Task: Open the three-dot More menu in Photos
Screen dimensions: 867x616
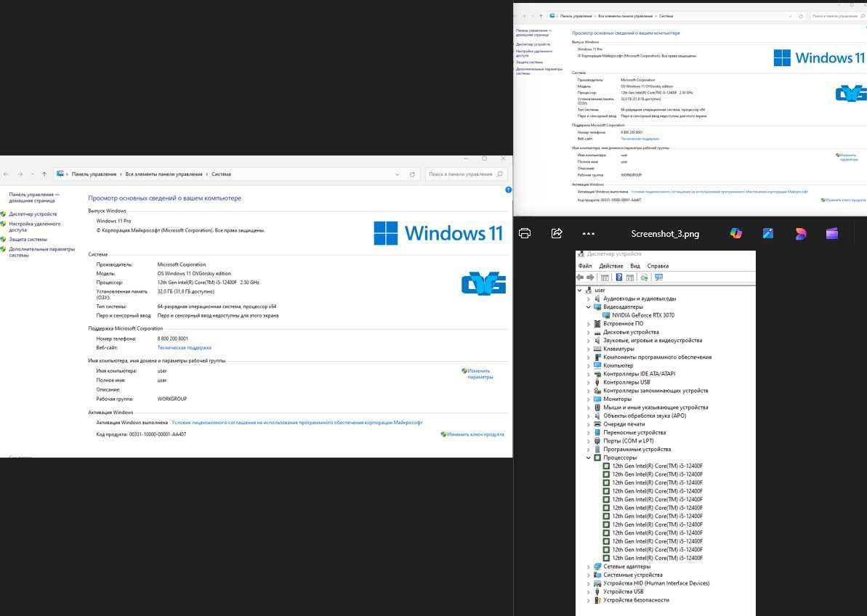Action: tap(589, 234)
